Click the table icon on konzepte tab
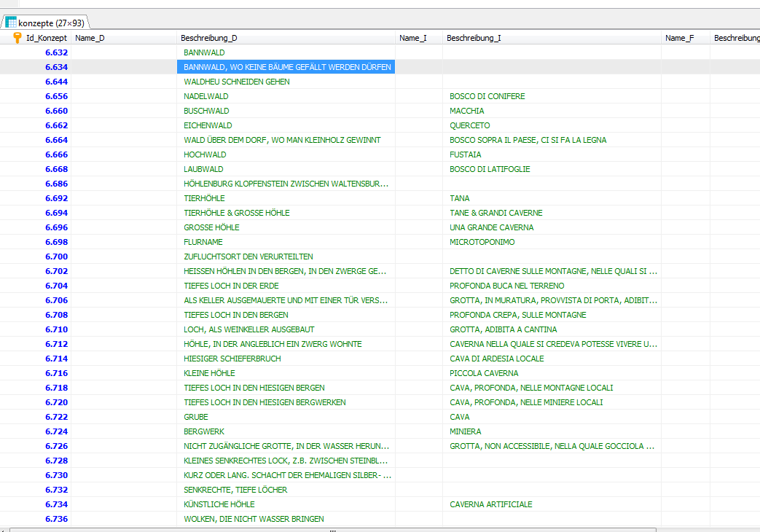 (x=11, y=23)
